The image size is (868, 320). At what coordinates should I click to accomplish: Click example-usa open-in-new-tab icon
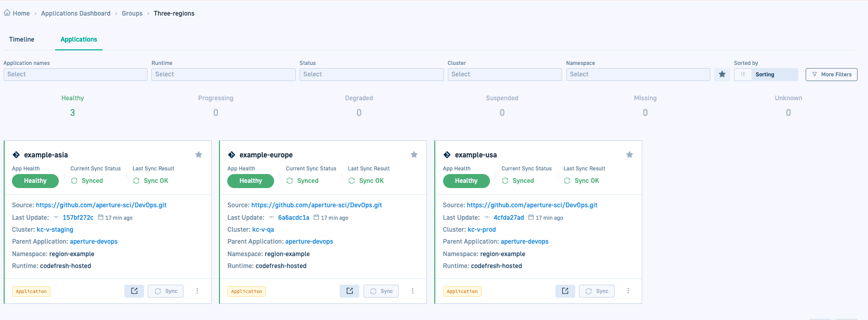click(565, 291)
